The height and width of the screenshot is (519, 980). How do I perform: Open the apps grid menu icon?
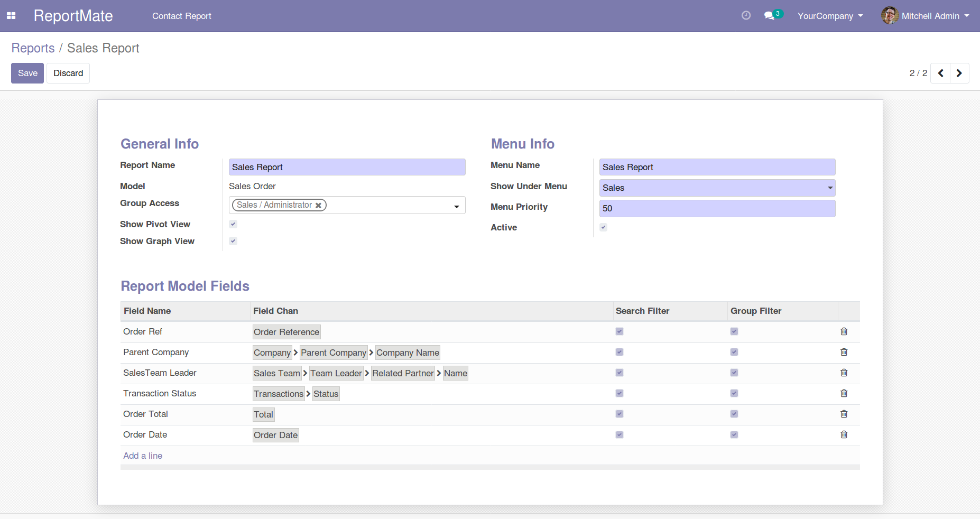(11, 16)
